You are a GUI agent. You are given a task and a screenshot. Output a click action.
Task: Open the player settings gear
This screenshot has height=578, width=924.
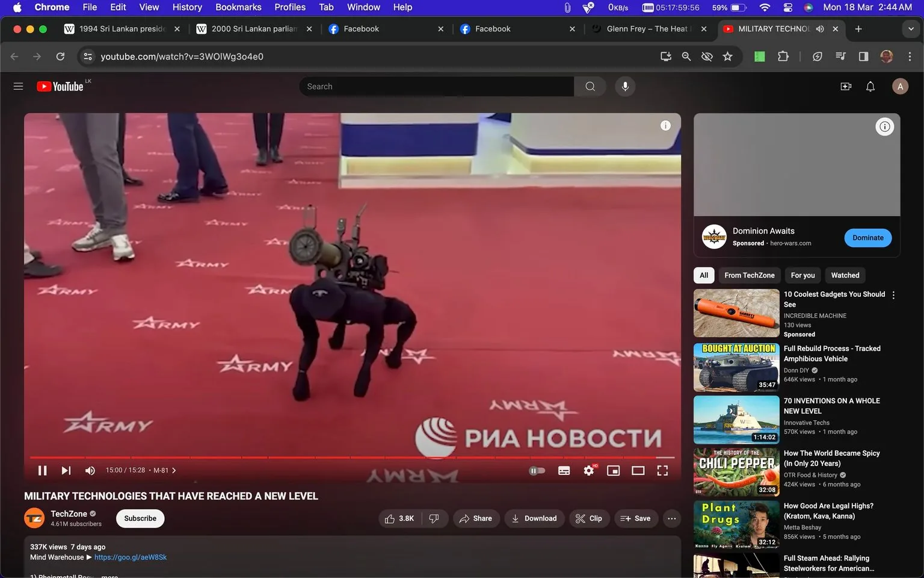pos(588,470)
